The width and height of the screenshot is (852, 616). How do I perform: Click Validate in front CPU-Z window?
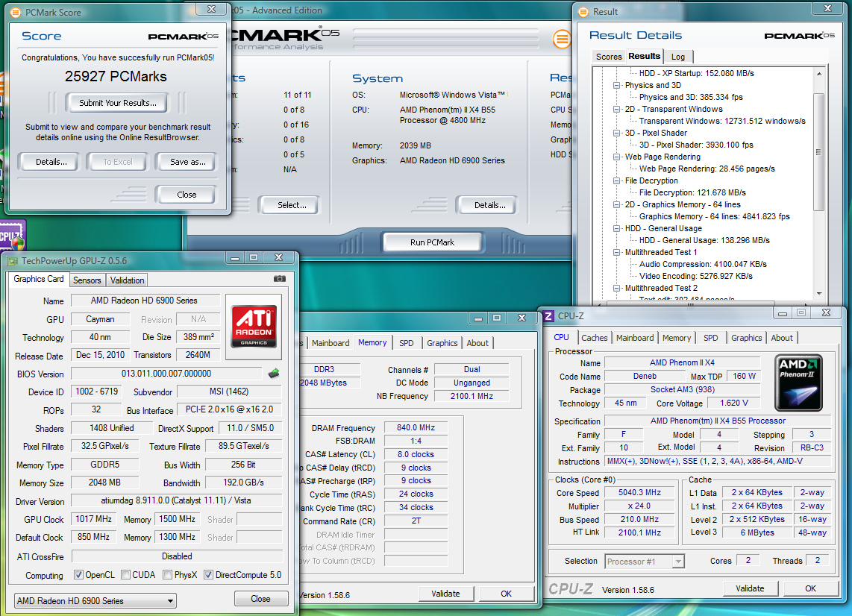coord(750,588)
